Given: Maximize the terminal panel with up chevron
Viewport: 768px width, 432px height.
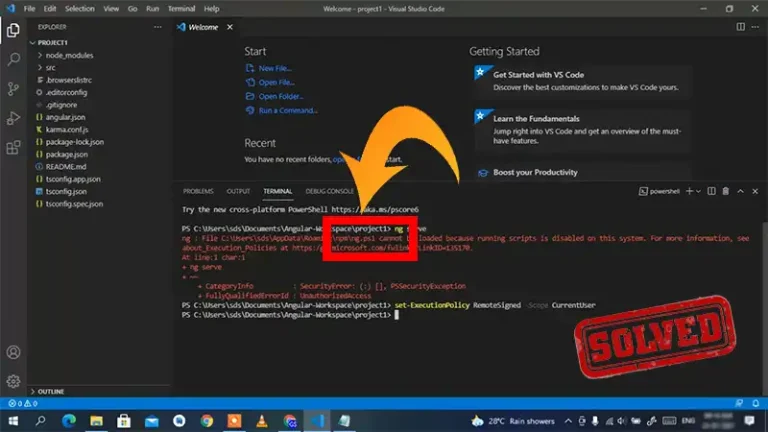Looking at the screenshot, I should click(x=740, y=191).
